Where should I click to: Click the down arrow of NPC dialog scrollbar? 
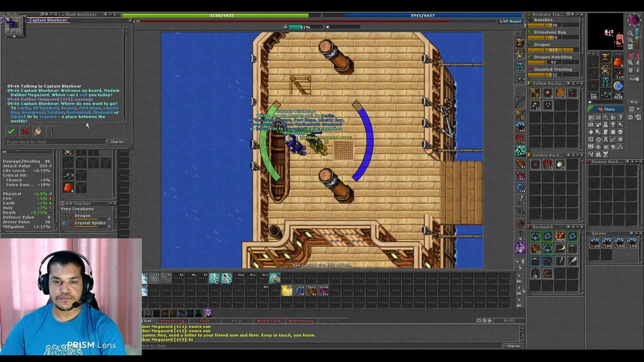point(125,121)
